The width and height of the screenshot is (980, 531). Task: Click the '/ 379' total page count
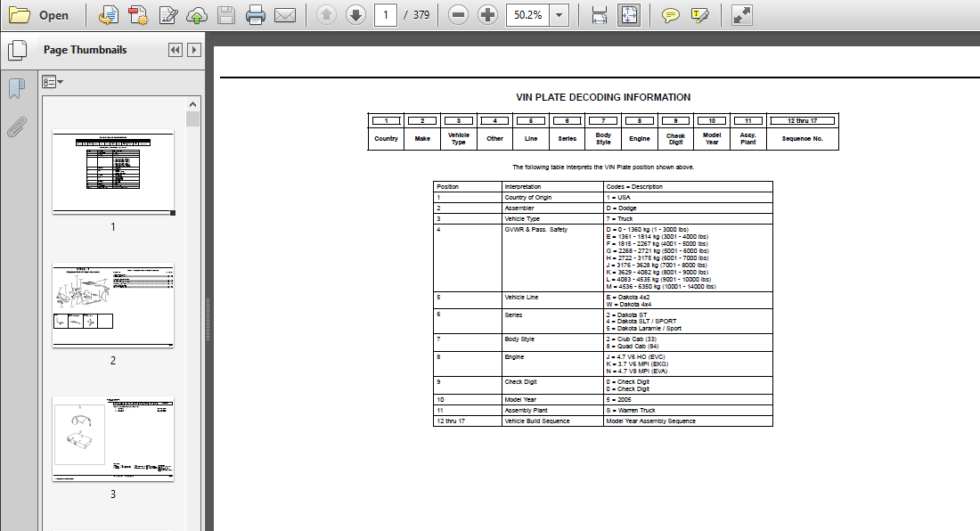tap(417, 15)
